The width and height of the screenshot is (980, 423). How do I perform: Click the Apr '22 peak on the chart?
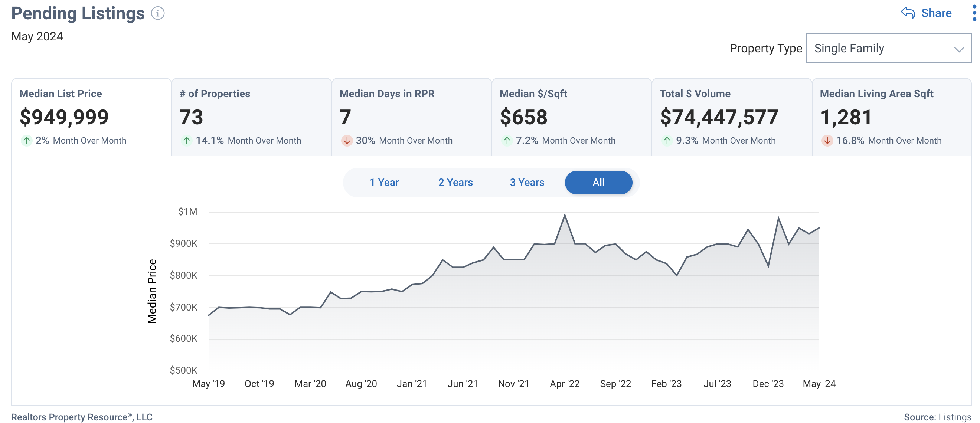[x=565, y=215]
